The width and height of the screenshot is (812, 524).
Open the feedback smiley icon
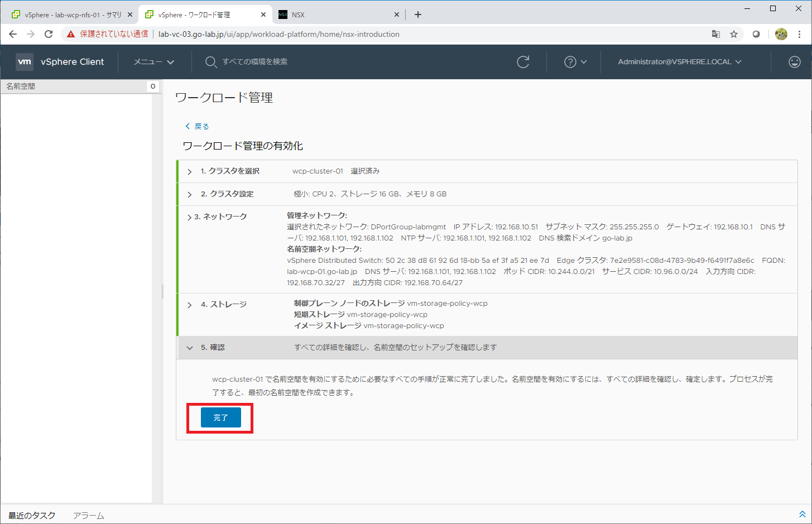click(795, 62)
